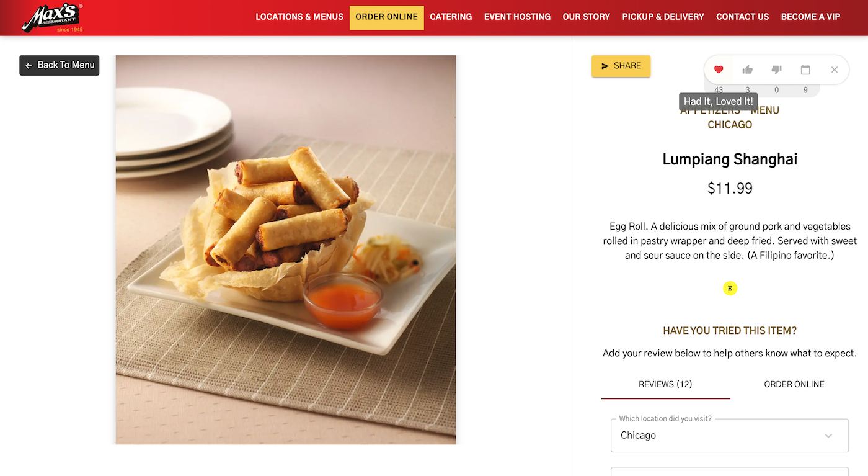868x476 pixels.
Task: Click the Lumpiang Shanghai food photo
Action: point(286,249)
